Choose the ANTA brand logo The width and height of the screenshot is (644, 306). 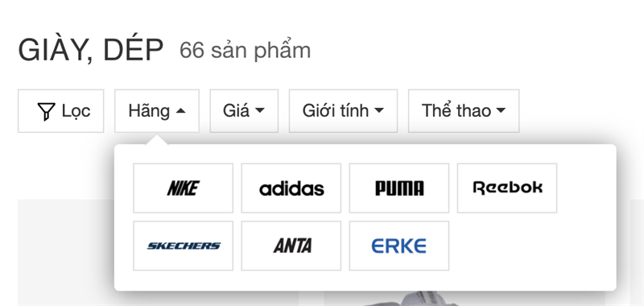tap(291, 246)
